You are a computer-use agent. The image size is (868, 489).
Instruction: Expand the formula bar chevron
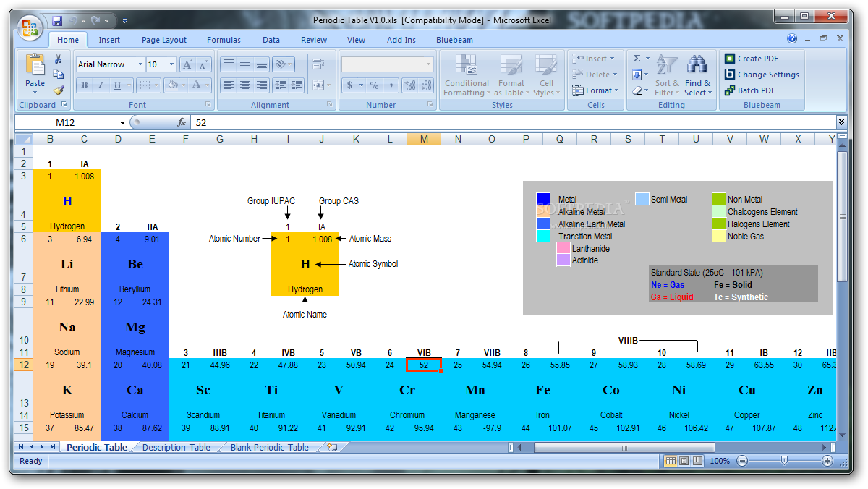(x=841, y=123)
